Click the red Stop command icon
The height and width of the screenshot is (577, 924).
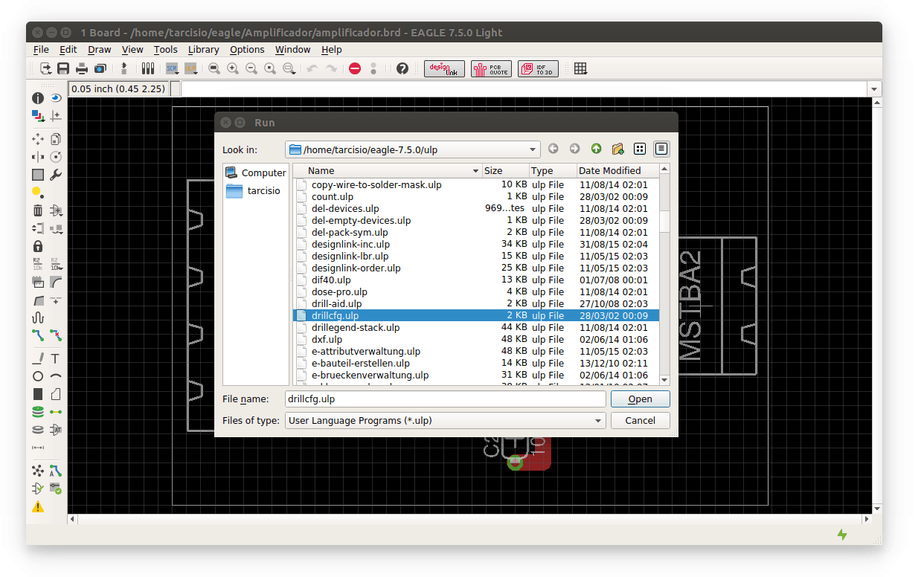click(x=355, y=68)
